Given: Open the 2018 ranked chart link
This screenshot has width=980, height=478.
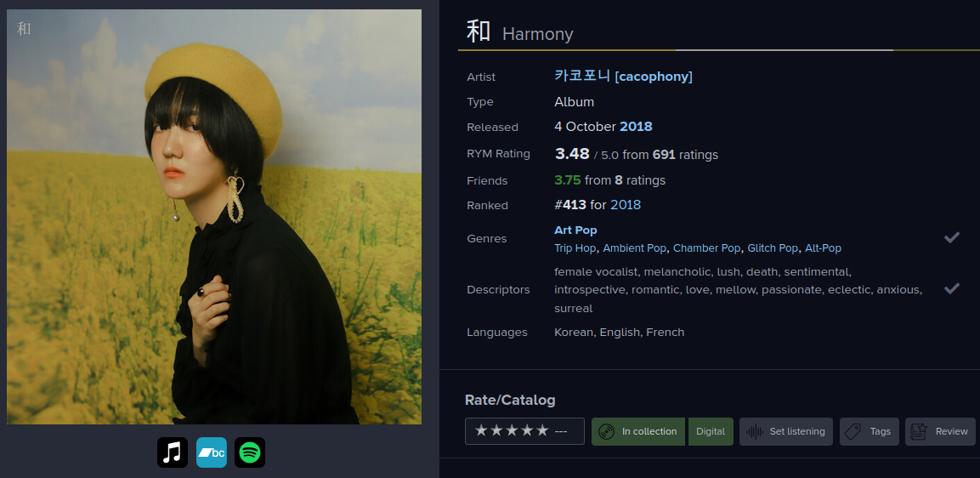Looking at the screenshot, I should (626, 205).
